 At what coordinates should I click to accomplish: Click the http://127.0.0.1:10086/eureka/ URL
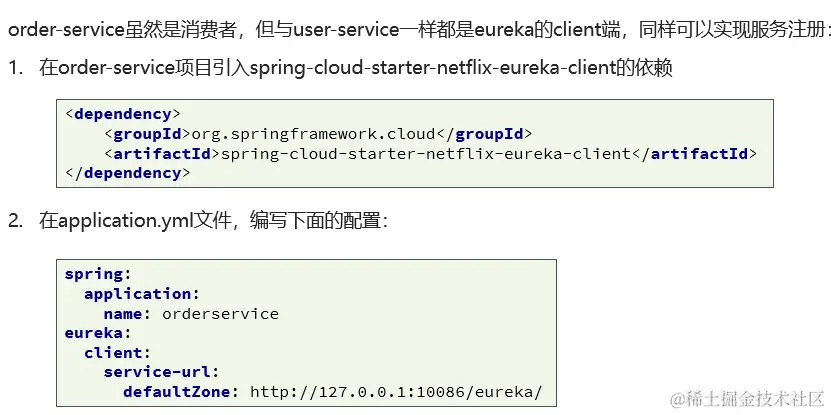(395, 391)
